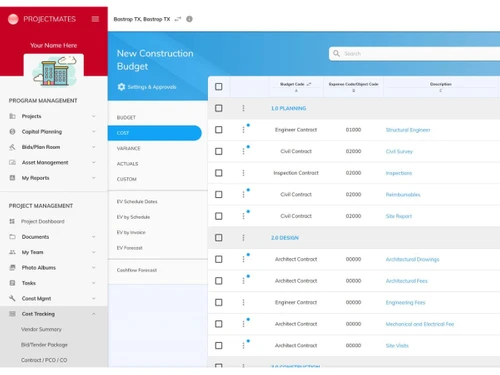This screenshot has height=375, width=500.
Task: Click the search magnifier icon
Action: tap(337, 53)
